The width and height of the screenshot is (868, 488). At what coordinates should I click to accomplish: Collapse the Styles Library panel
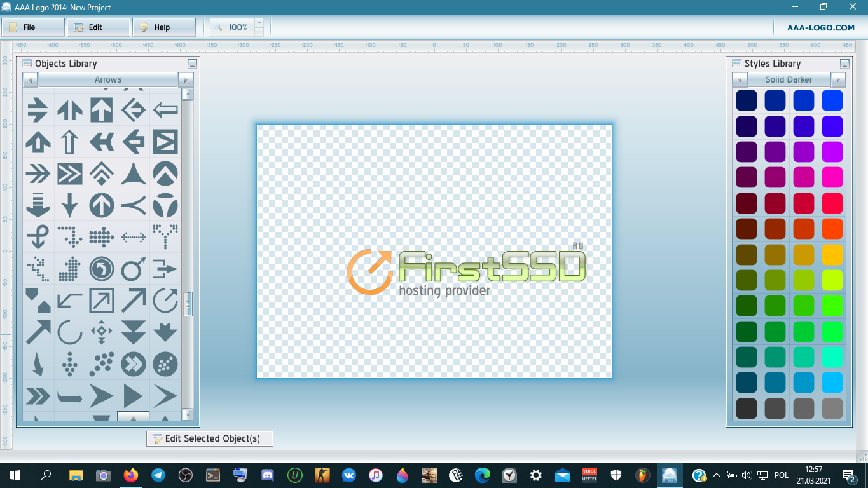tap(844, 64)
